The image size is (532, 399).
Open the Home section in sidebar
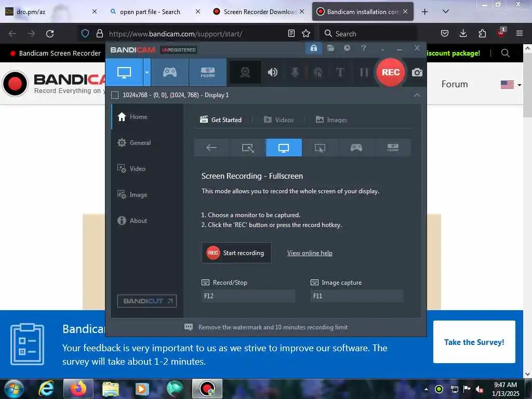tap(147, 117)
